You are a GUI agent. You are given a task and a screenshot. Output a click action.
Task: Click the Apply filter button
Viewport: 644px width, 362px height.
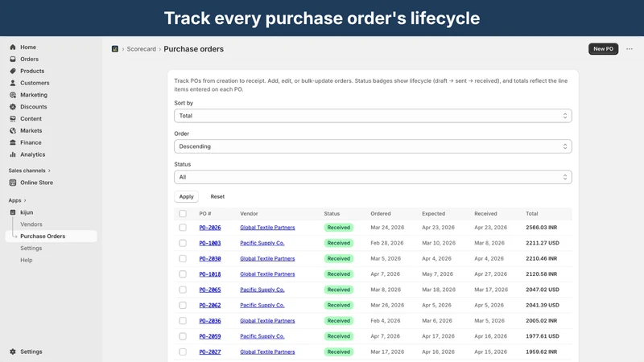tap(186, 196)
